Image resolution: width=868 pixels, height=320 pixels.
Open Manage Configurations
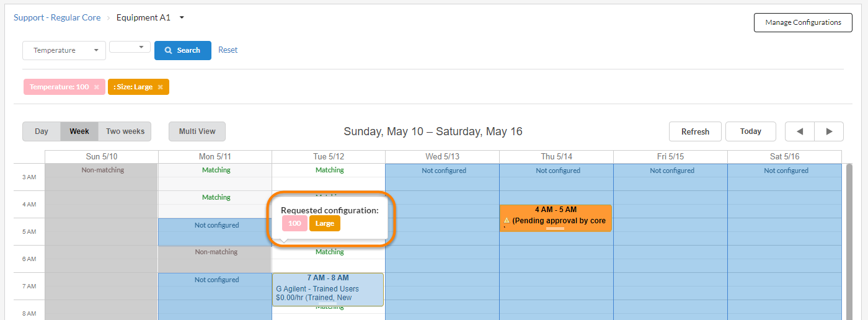click(x=803, y=22)
